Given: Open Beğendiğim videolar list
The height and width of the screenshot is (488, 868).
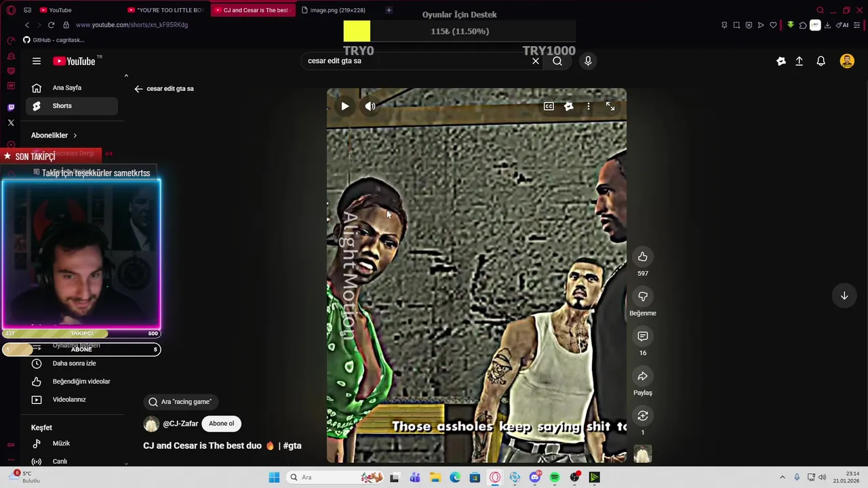Looking at the screenshot, I should [x=72, y=382].
